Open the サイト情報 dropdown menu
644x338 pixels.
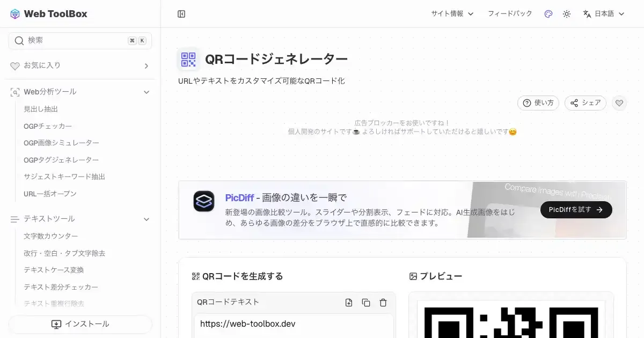(452, 14)
